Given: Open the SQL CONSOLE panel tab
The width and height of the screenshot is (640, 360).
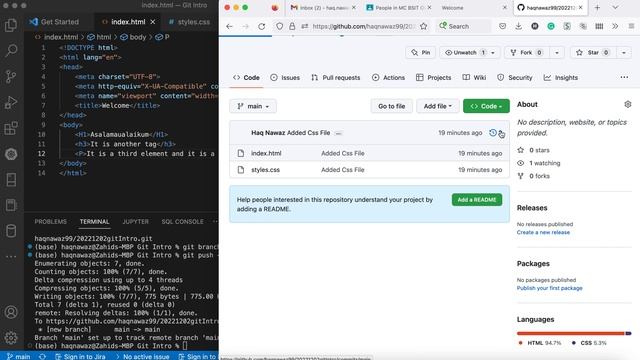Looking at the screenshot, I should [182, 222].
